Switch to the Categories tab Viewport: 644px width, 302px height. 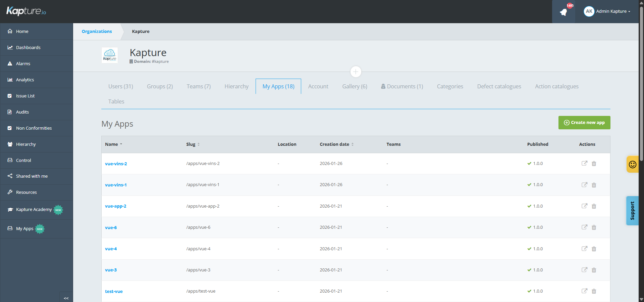450,86
